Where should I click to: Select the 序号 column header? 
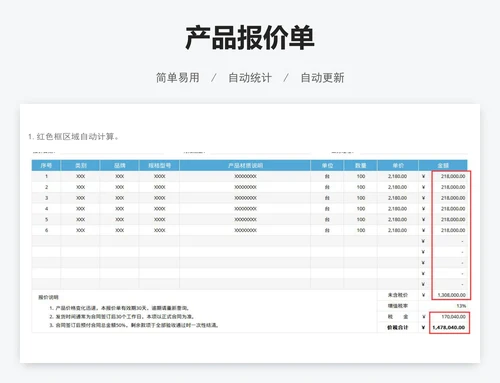tap(46, 165)
